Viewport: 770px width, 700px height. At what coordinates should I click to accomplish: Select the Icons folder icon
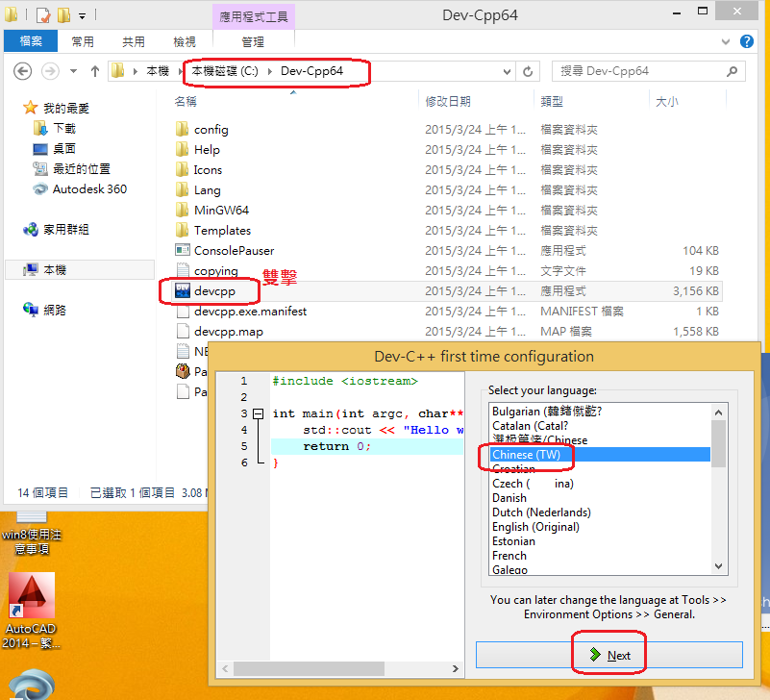tap(182, 169)
